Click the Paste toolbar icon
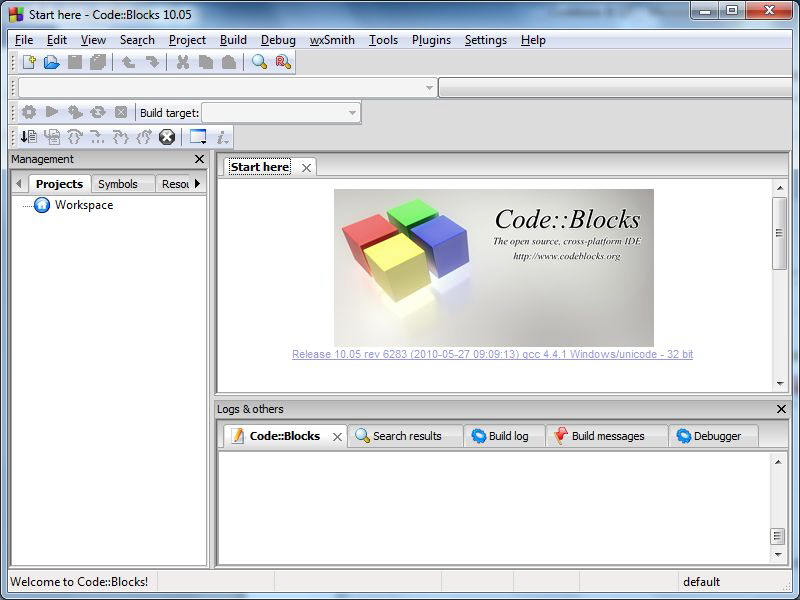 tap(229, 62)
